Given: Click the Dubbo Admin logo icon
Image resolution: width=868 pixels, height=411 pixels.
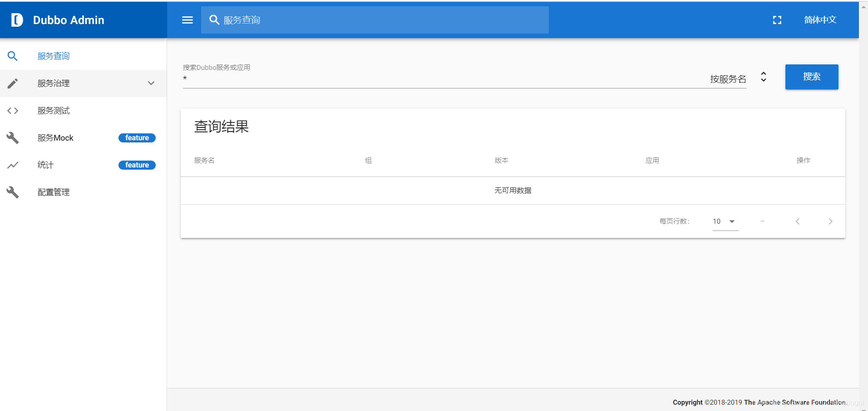Looking at the screenshot, I should [17, 20].
